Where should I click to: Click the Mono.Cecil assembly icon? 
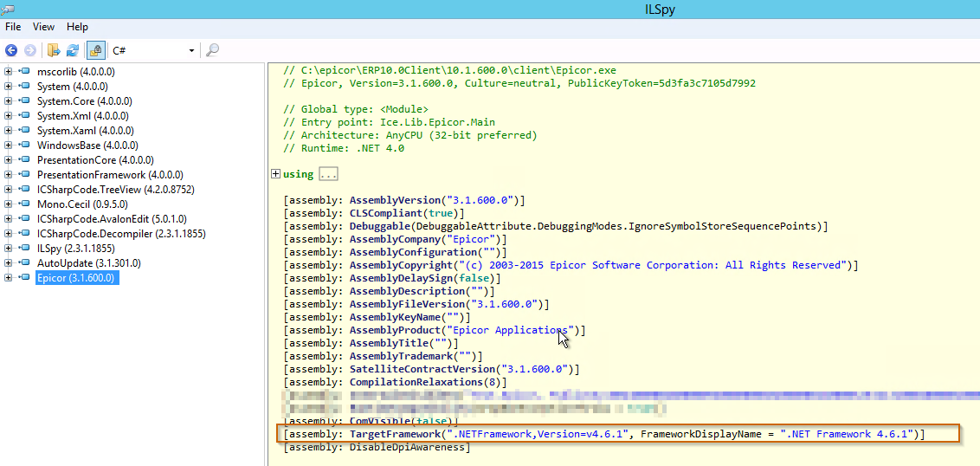pyautogui.click(x=24, y=204)
